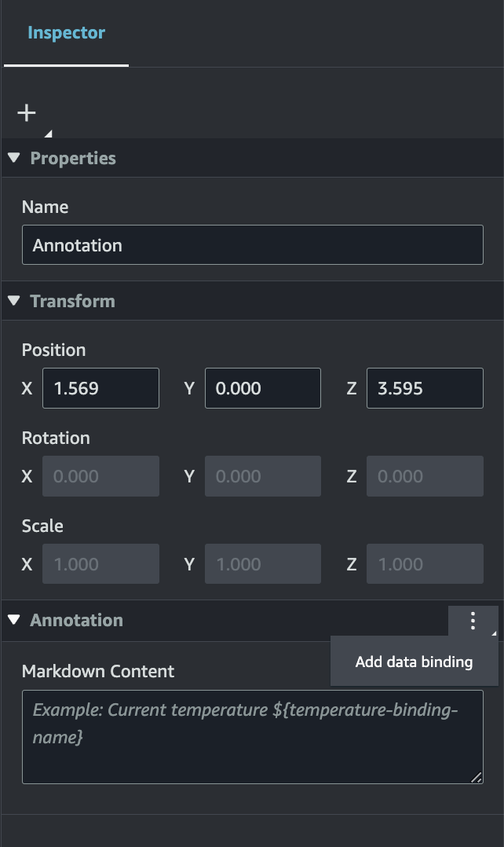Open the add component plus icon

pyautogui.click(x=27, y=112)
